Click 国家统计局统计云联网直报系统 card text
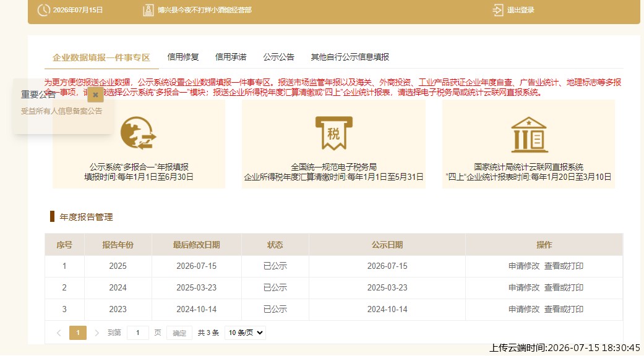Viewport: 644px width, 356px height. [528, 167]
